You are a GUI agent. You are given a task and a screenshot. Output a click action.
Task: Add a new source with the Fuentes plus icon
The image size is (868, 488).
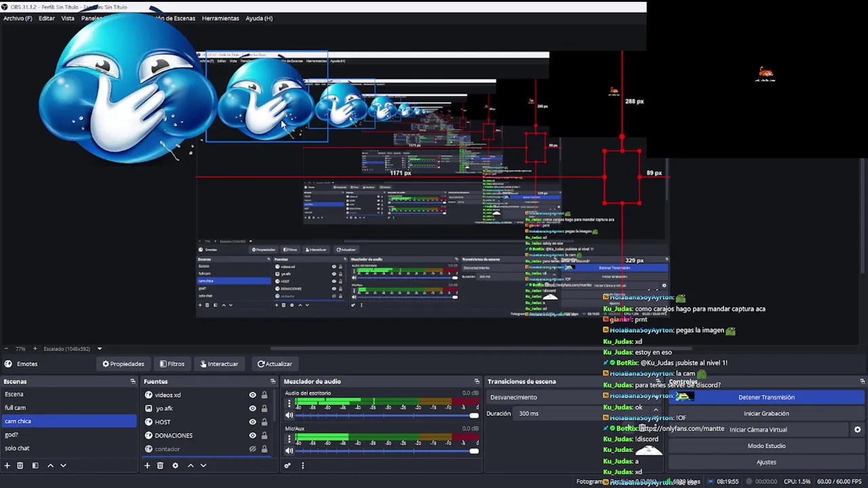[147, 466]
